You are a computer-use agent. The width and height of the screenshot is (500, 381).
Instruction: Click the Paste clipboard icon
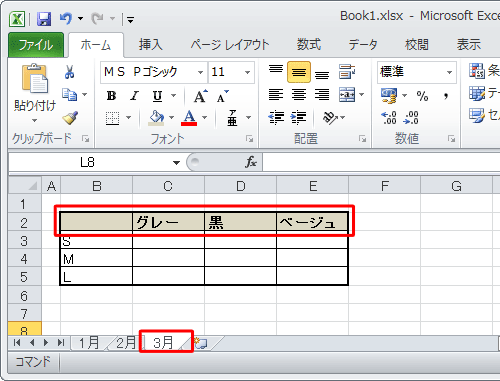tap(35, 78)
